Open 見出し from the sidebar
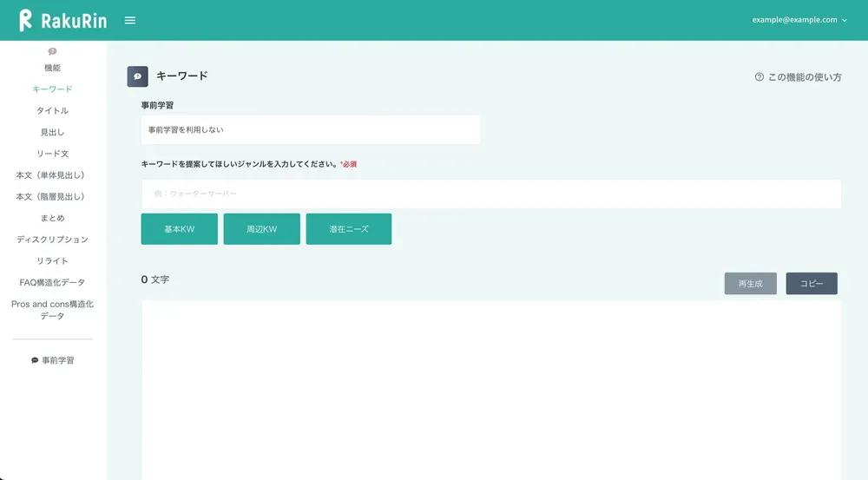Image resolution: width=868 pixels, height=480 pixels. [52, 133]
